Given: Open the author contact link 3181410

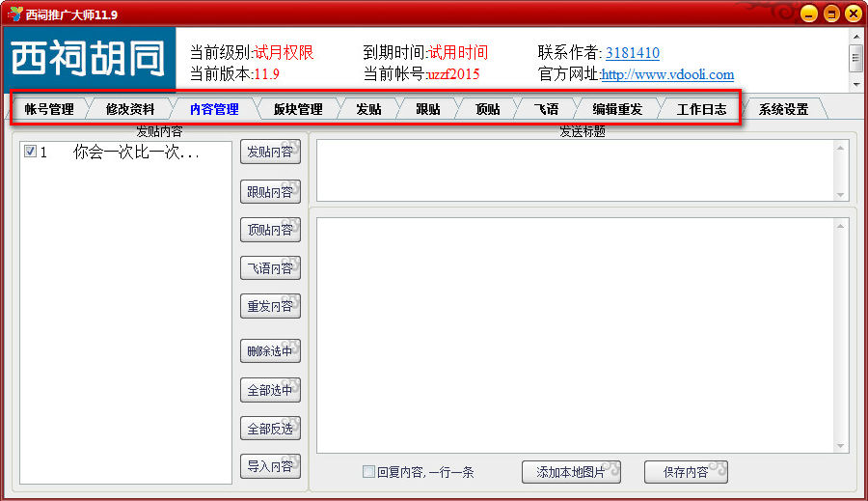Looking at the screenshot, I should 632,53.
